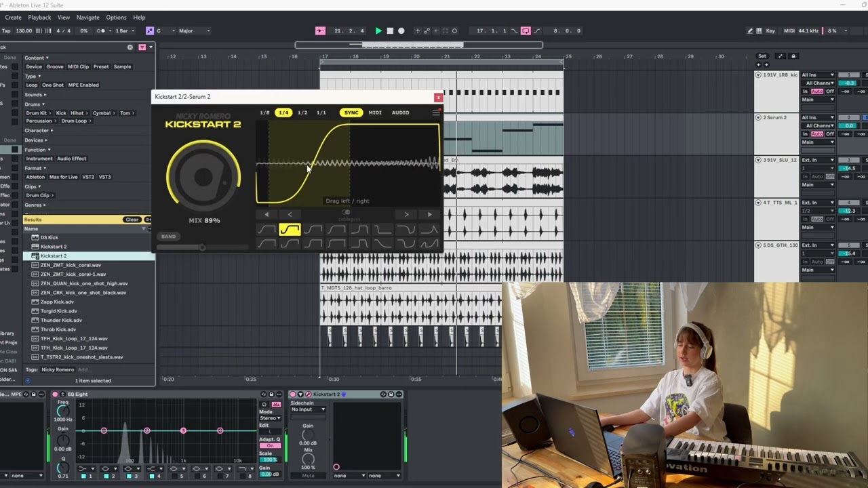Screen dimensions: 868x488
Task: Open Kickstart 2 plug-in wrench editor
Action: [308, 394]
